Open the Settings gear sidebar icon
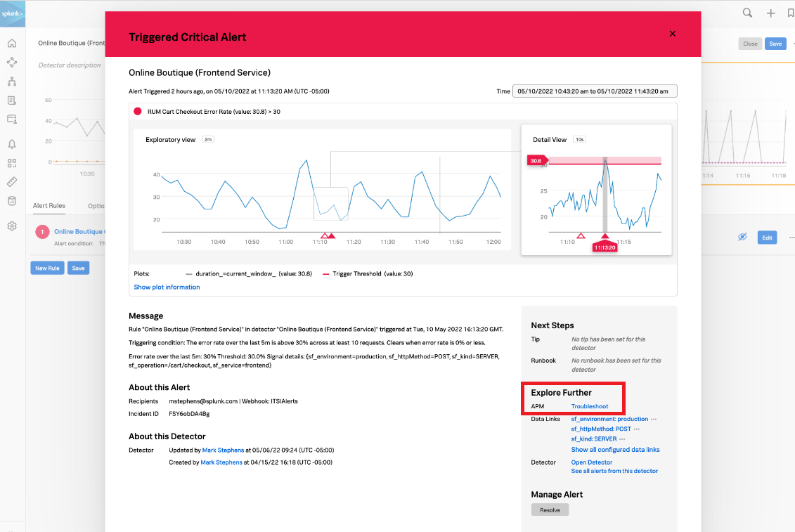Screen dimensions: 795x532 tap(12, 226)
